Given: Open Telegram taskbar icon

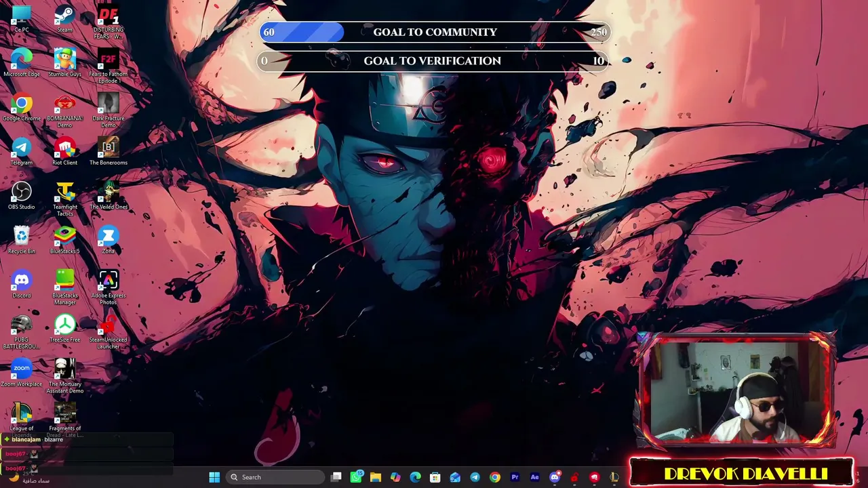Looking at the screenshot, I should point(475,477).
